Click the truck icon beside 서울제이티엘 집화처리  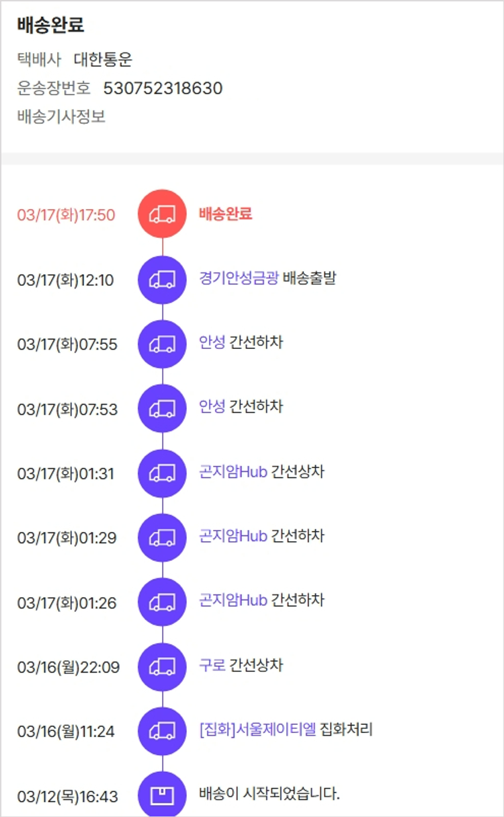coord(162,731)
